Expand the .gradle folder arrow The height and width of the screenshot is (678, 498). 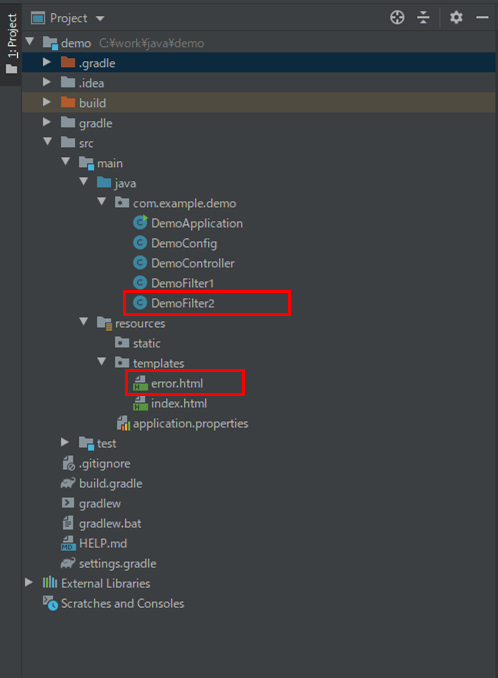pos(47,63)
